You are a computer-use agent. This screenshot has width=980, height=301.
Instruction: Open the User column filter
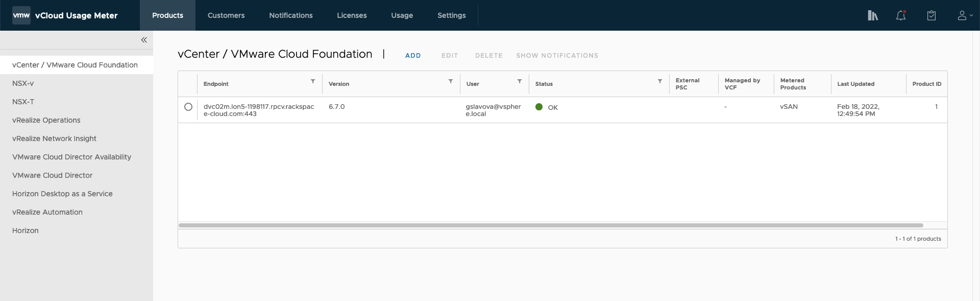pyautogui.click(x=520, y=81)
